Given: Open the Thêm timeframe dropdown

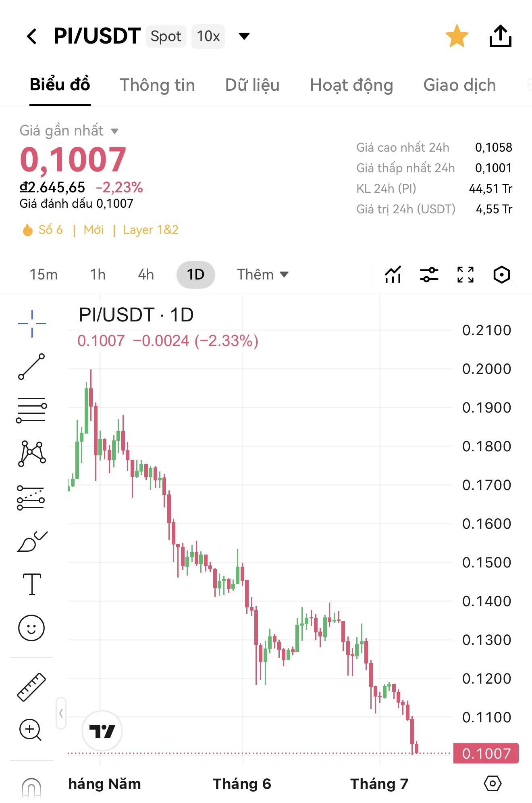Looking at the screenshot, I should (x=262, y=275).
